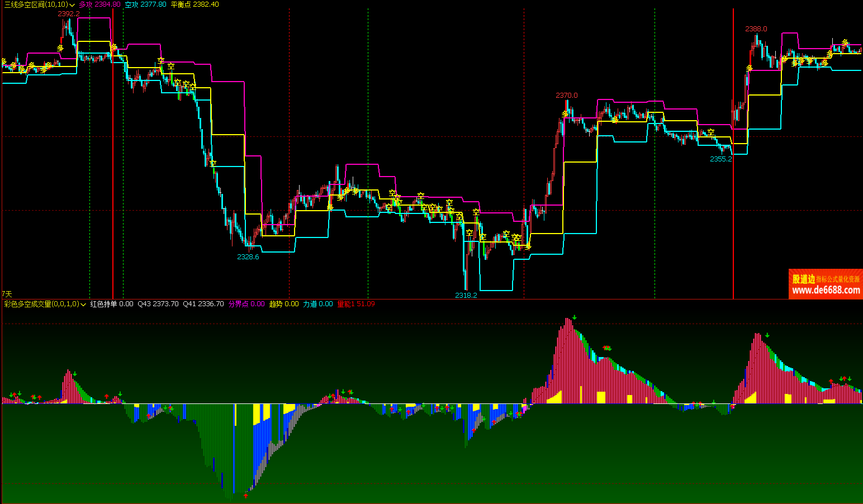The width and height of the screenshot is (863, 504).
Task: Open the www.de6688.com watermark link
Action: tap(826, 290)
